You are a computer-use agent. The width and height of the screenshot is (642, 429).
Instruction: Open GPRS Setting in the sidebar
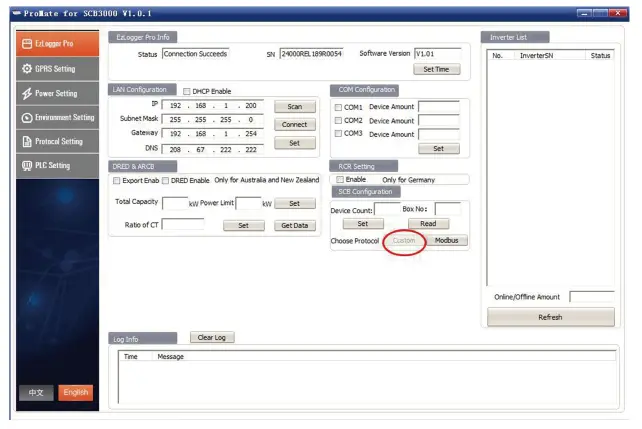click(57, 69)
